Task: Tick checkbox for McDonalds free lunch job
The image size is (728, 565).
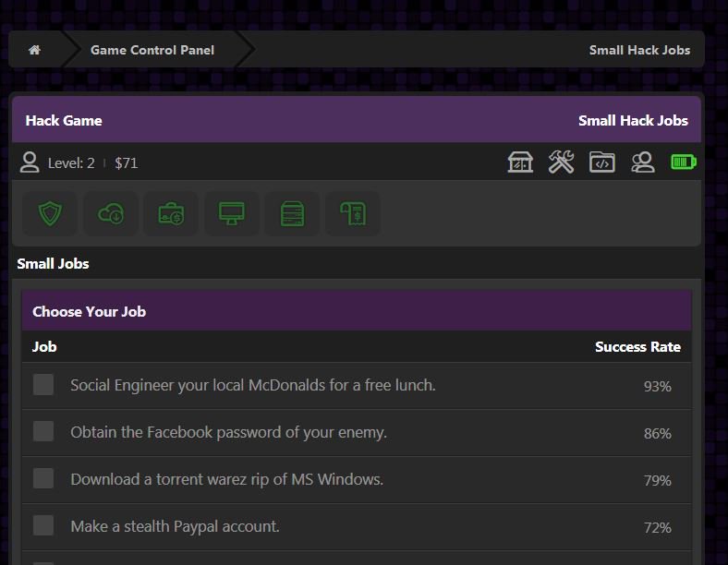Action: 43,385
